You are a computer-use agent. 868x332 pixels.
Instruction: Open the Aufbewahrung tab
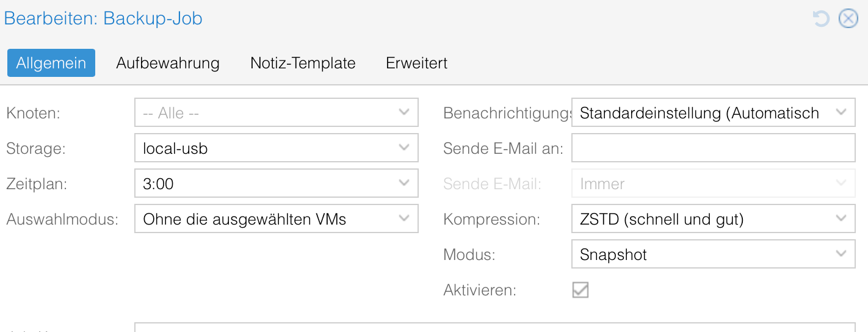pos(168,63)
